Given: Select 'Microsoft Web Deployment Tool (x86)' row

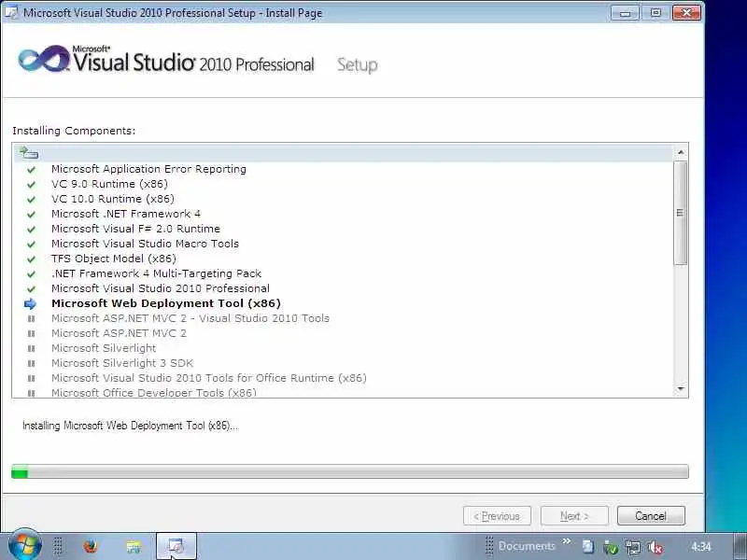Looking at the screenshot, I should coord(343,304).
